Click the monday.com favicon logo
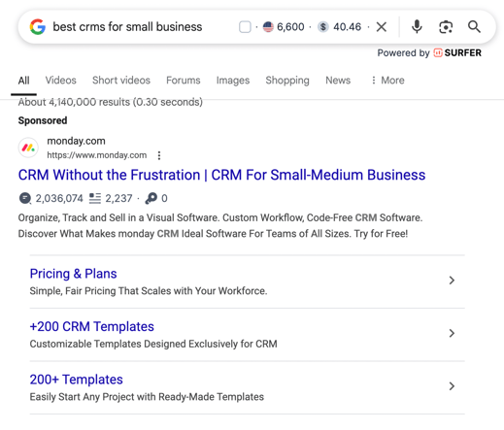The width and height of the screenshot is (504, 430). [x=28, y=148]
